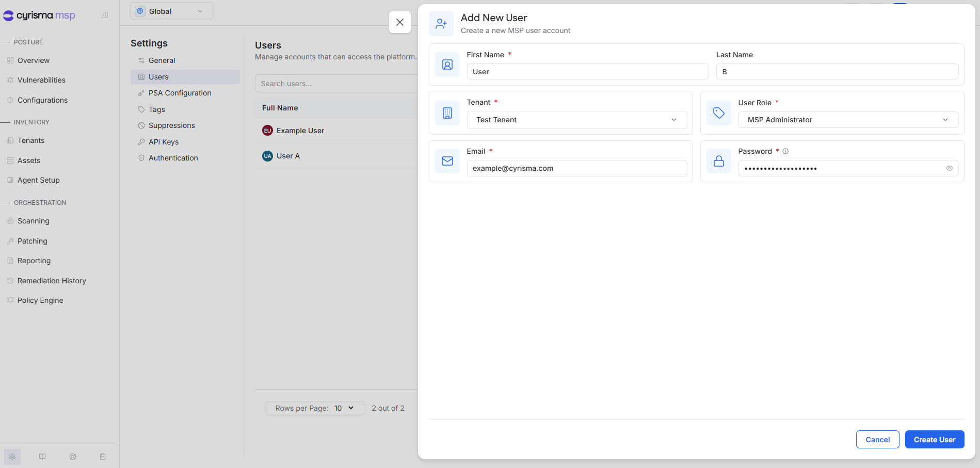This screenshot has width=980, height=468.
Task: Expand the User Role dropdown
Action: [848, 120]
